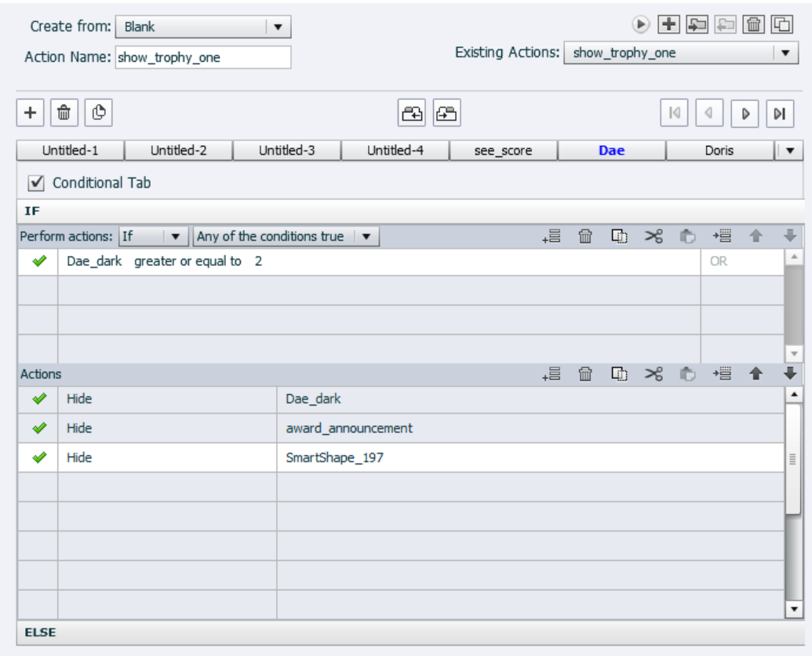Add a new decision with plus button
Image resolution: width=812 pixels, height=656 pixels.
pyautogui.click(x=30, y=112)
